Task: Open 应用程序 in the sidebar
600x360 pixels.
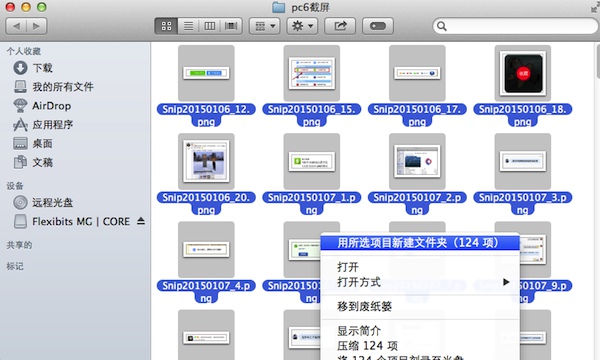Action: (43, 125)
